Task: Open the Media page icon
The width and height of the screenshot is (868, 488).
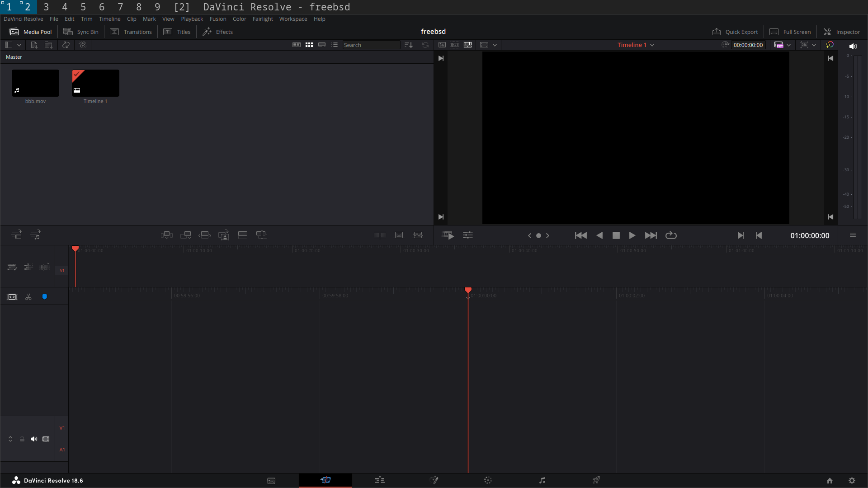Action: (x=271, y=480)
